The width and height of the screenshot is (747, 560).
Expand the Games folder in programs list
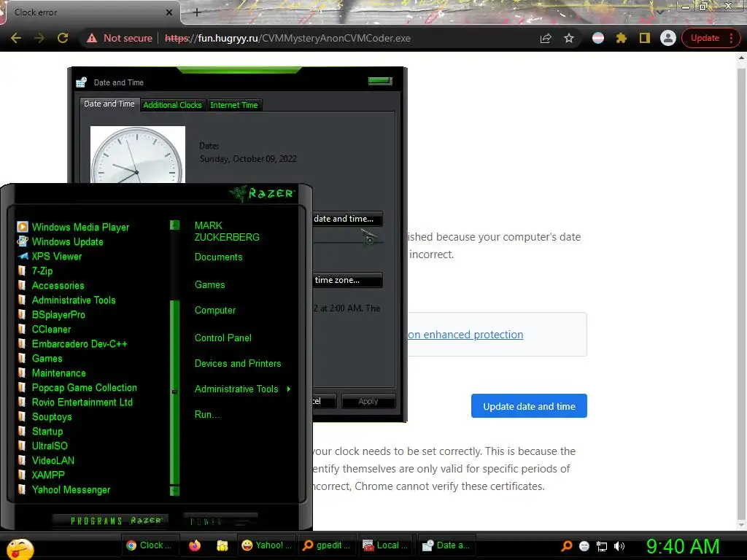tap(39, 358)
